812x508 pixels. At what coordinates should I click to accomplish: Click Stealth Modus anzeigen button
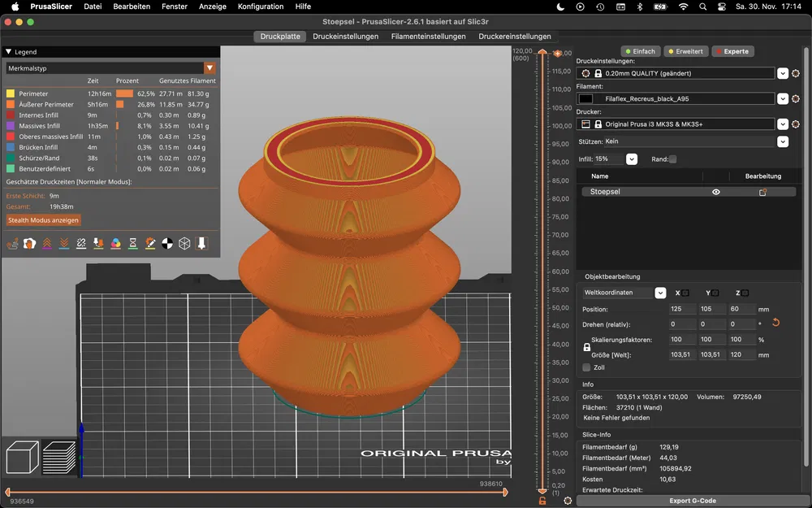(44, 220)
